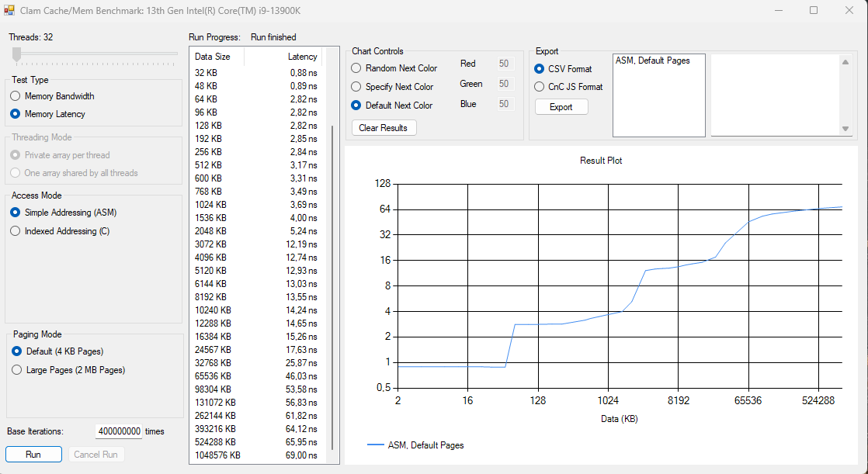Select Large Pages (2 MB Pages) option
The width and height of the screenshot is (868, 474).
pyautogui.click(x=68, y=370)
